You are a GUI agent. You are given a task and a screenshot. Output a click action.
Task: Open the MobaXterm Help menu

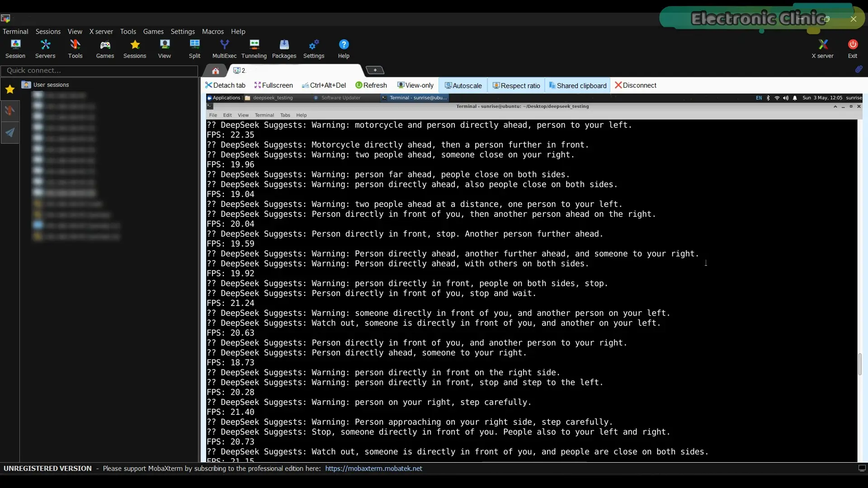238,32
